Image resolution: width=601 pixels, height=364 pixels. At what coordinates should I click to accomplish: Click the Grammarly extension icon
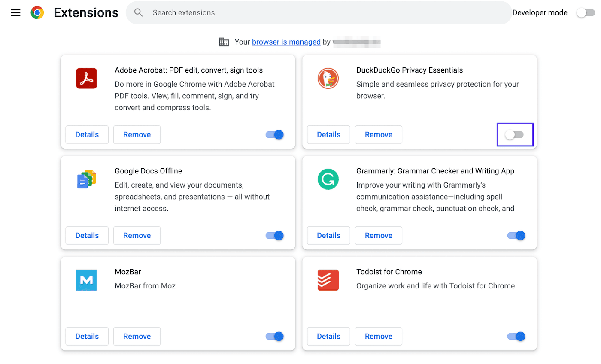pos(328,179)
